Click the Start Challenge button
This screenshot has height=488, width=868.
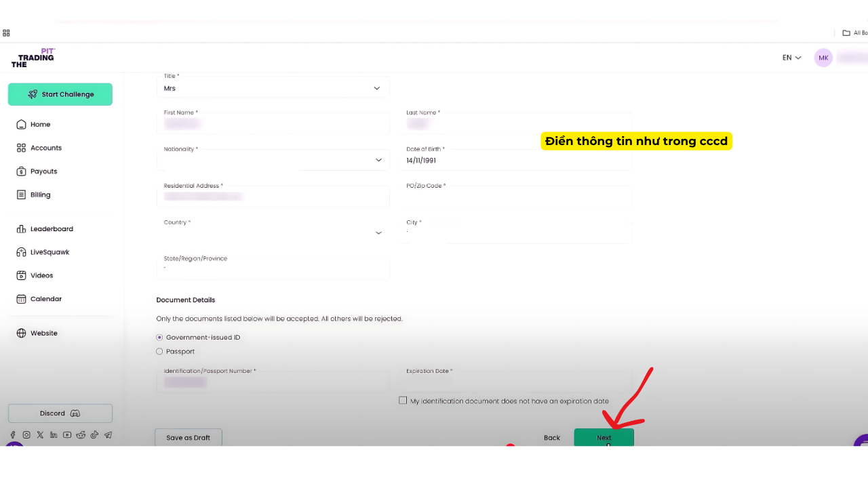pos(60,94)
